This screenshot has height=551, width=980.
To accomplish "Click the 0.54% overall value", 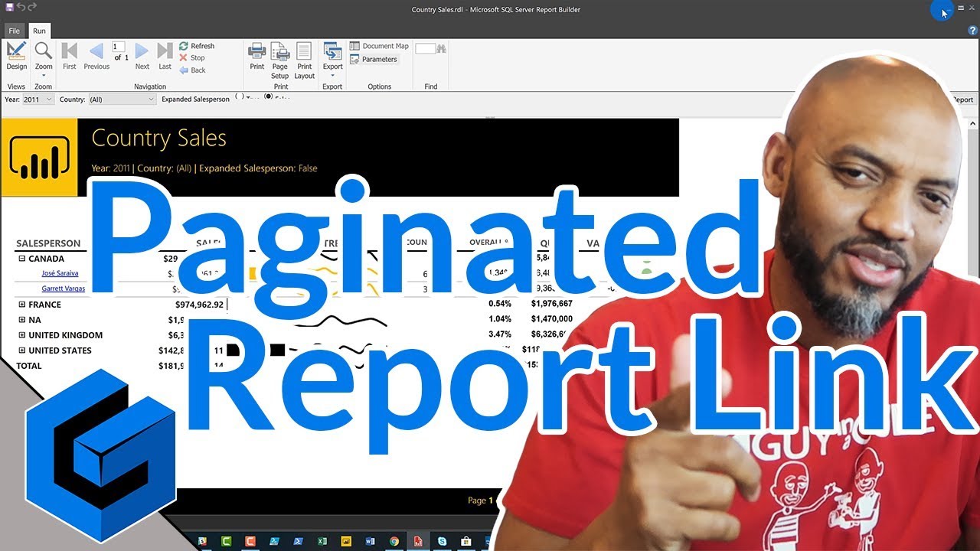I will coord(499,305).
